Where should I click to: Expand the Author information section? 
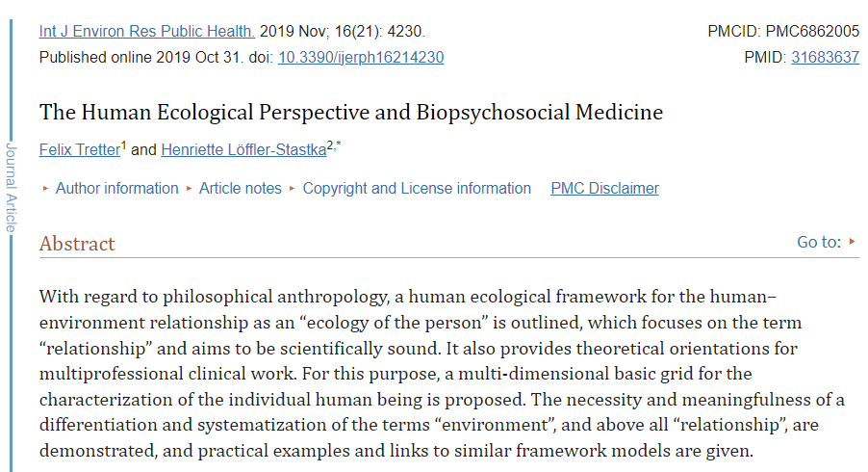point(116,189)
